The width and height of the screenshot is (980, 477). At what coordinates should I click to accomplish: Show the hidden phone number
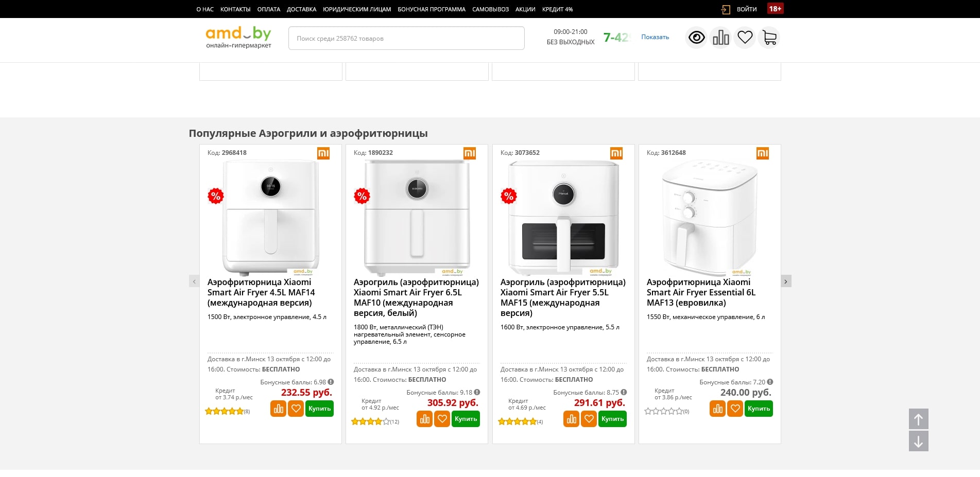pos(655,37)
